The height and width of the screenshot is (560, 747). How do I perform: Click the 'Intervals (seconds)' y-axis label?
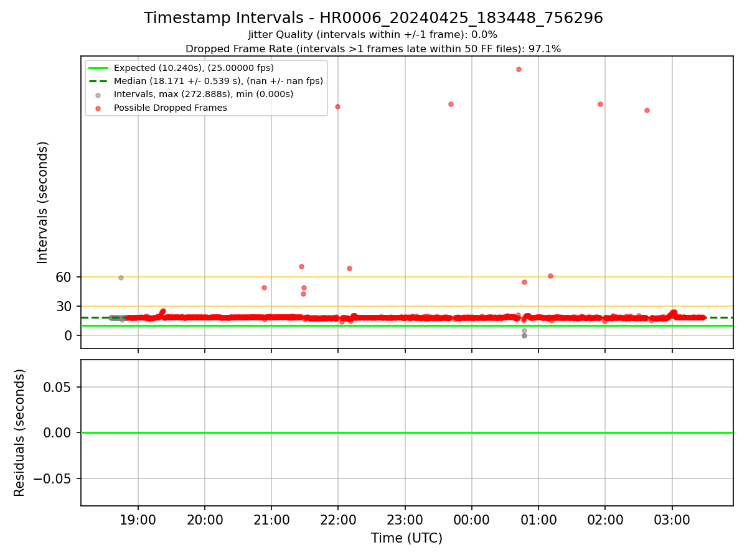[x=43, y=202]
